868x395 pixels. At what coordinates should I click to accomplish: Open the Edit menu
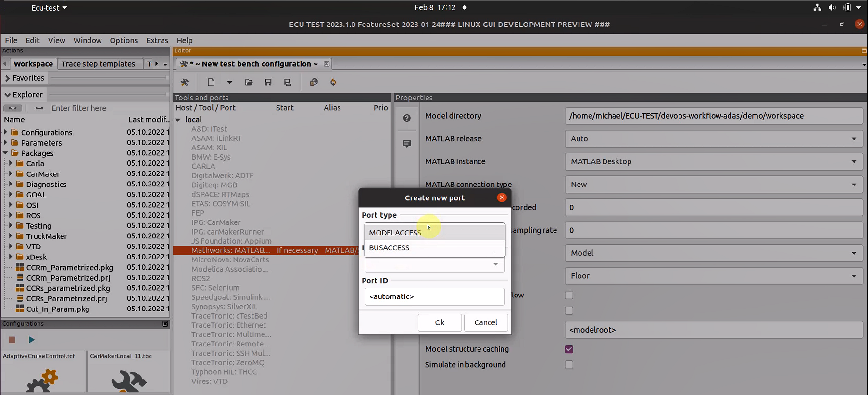point(33,40)
